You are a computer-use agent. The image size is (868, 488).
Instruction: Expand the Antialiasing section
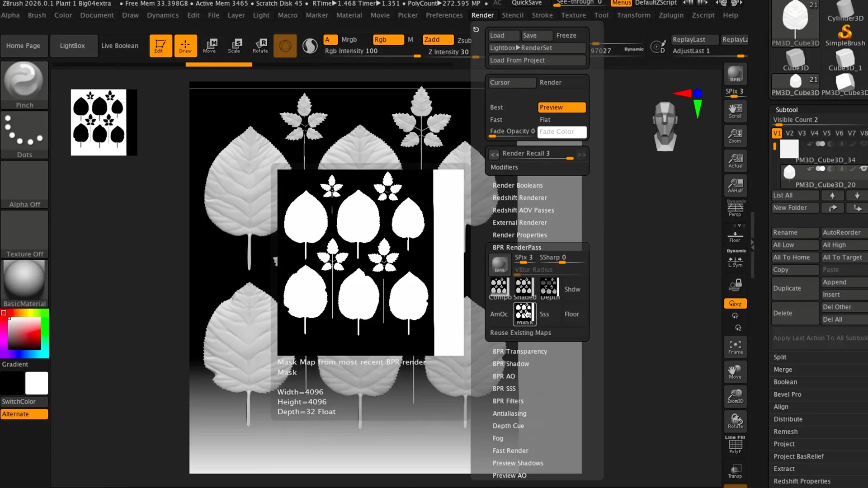pos(509,413)
